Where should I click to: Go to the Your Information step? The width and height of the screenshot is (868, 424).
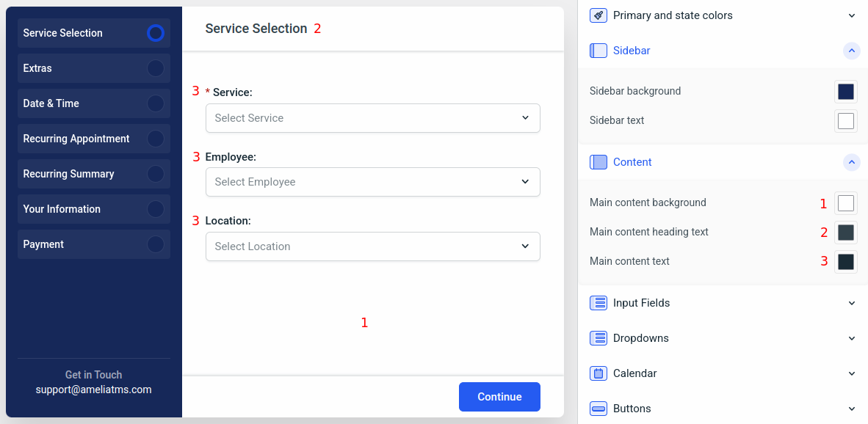click(62, 209)
